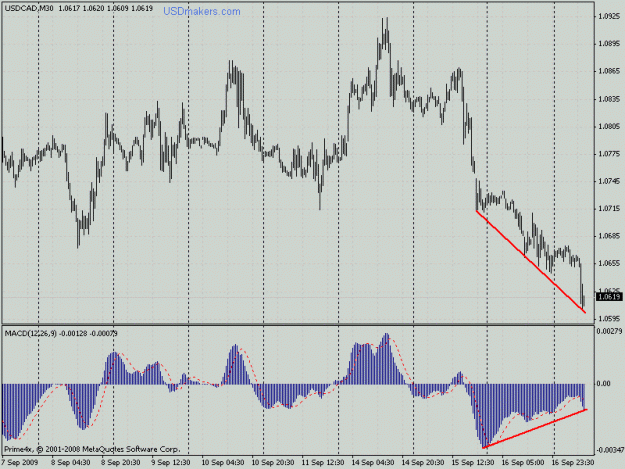
Task: Select the red descending trendline on price chart
Action: tap(531, 262)
